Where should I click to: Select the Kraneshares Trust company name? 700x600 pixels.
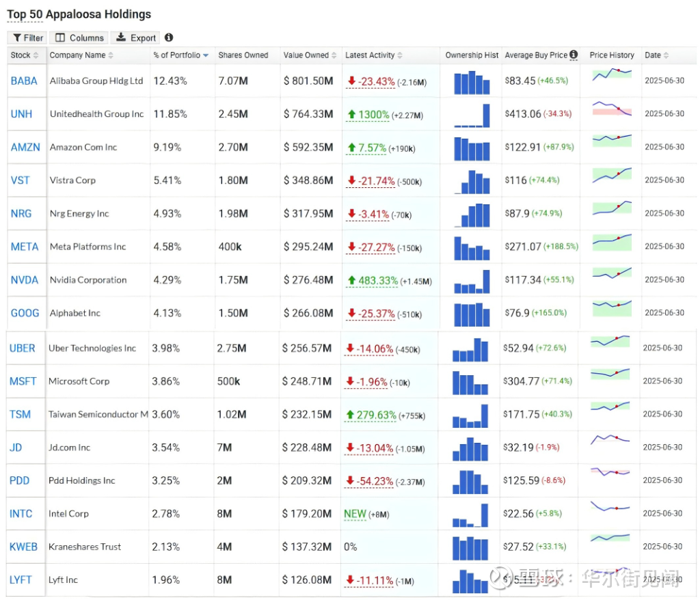[x=85, y=547]
